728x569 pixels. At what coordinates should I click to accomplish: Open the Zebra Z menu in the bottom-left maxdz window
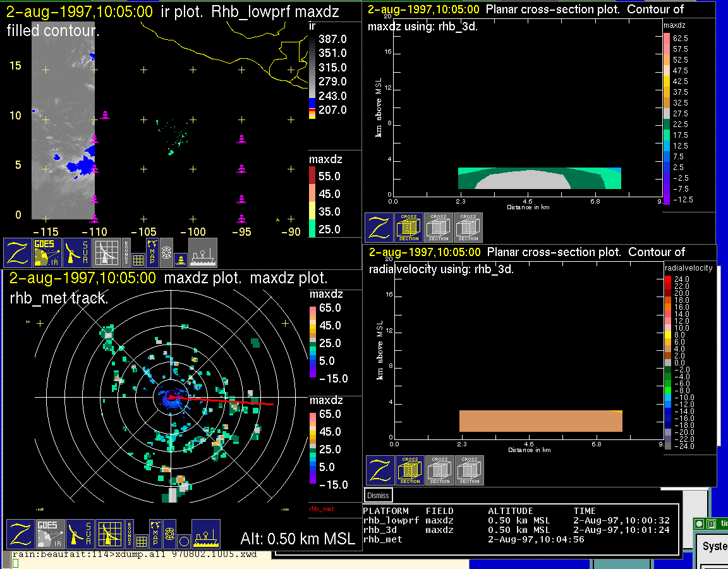20,534
